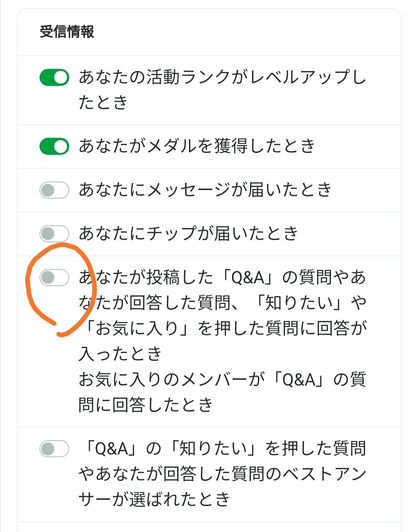
Task: Click the あなたの活動ランクがレベルアップし label text
Action: click(x=222, y=77)
